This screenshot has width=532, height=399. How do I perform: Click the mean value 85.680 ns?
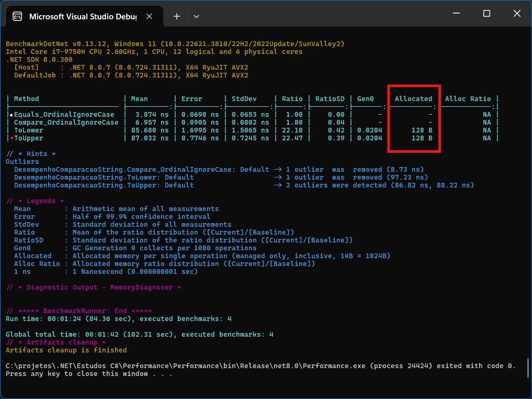tap(150, 130)
